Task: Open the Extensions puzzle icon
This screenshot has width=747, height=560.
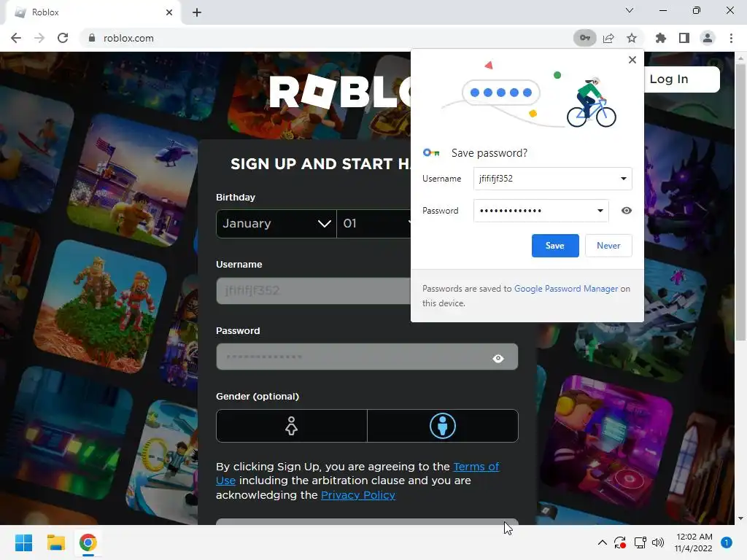Action: pyautogui.click(x=661, y=38)
